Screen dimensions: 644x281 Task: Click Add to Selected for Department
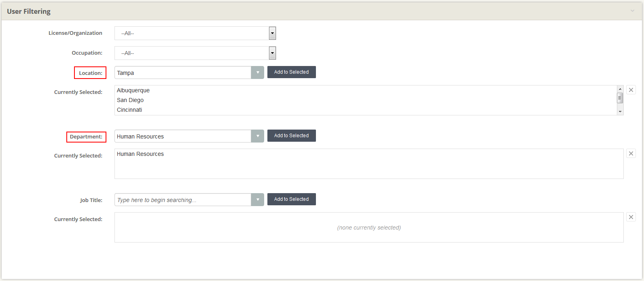pos(291,135)
